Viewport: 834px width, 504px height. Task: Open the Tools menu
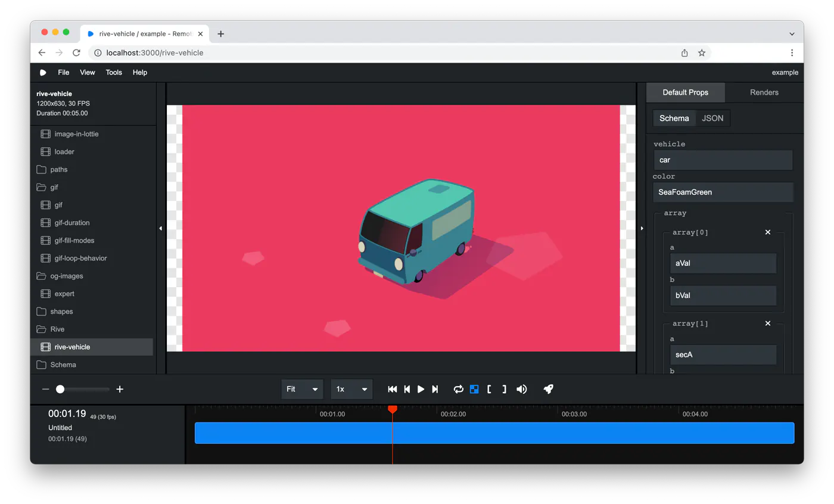pos(114,72)
